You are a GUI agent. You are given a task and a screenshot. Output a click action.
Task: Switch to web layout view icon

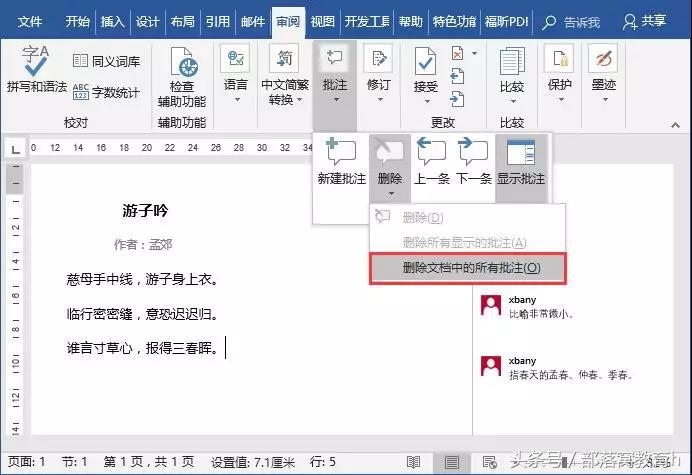(x=489, y=462)
